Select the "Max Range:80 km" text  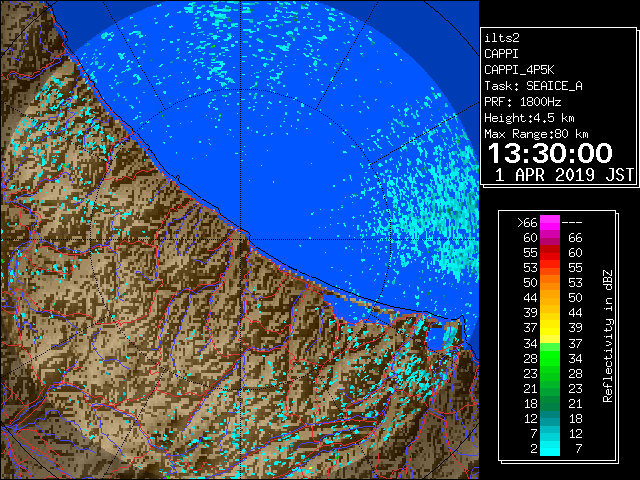point(536,134)
